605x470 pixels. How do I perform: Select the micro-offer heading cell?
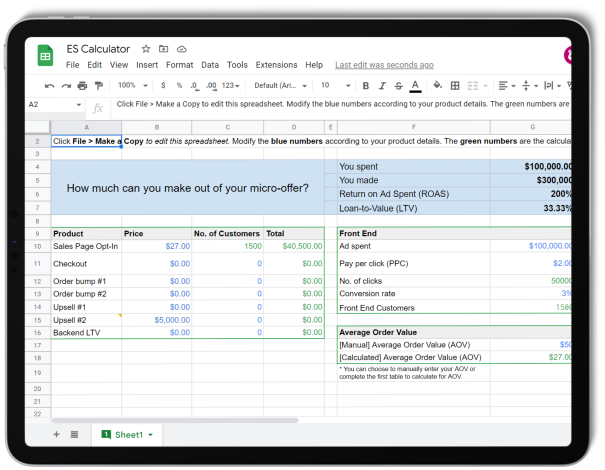(188, 188)
